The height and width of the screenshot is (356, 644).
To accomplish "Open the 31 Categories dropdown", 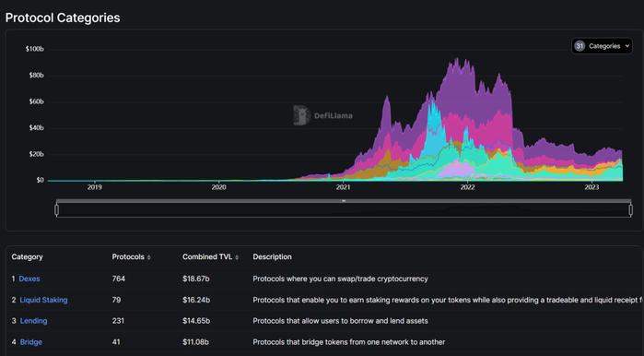I will [602, 46].
